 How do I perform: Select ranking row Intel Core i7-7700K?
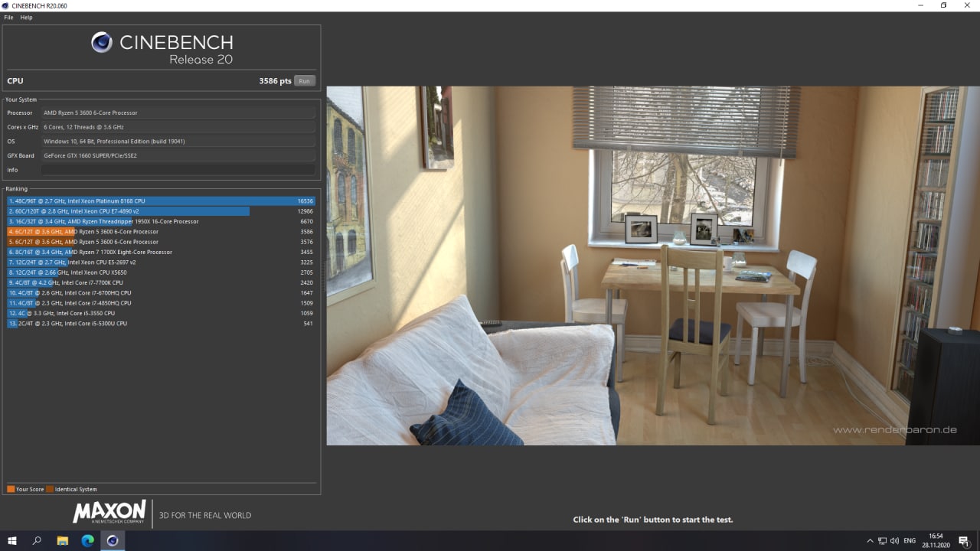(x=161, y=282)
